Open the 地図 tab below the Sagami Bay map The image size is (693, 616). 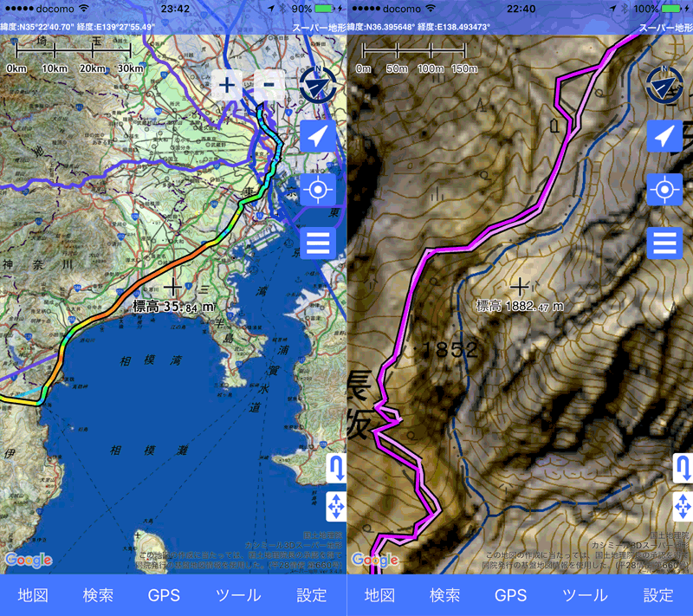pyautogui.click(x=35, y=595)
